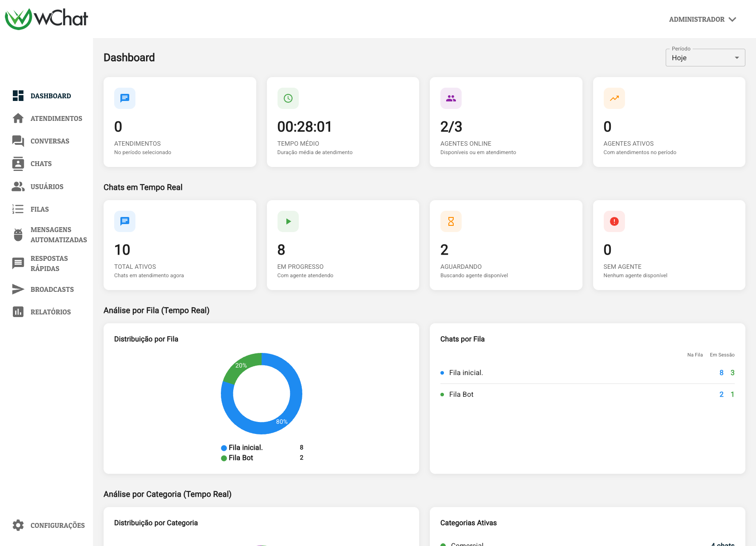
Task: Click the Configurações gear icon
Action: (x=18, y=525)
